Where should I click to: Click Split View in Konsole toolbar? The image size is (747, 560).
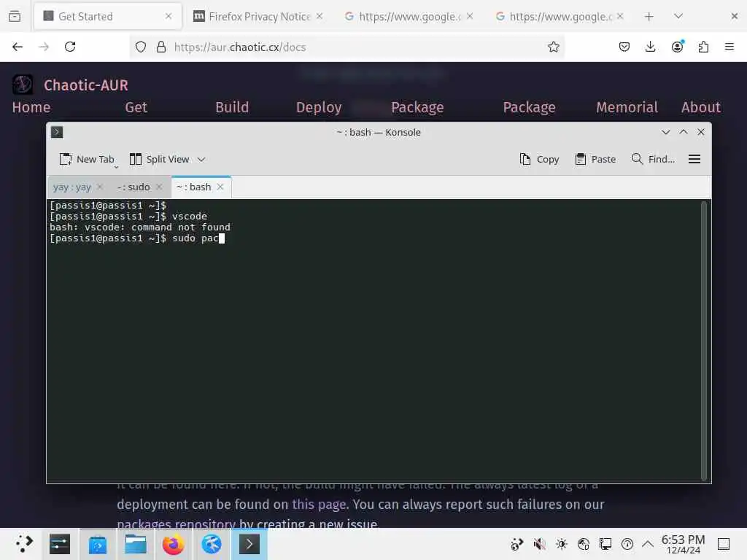tap(160, 159)
